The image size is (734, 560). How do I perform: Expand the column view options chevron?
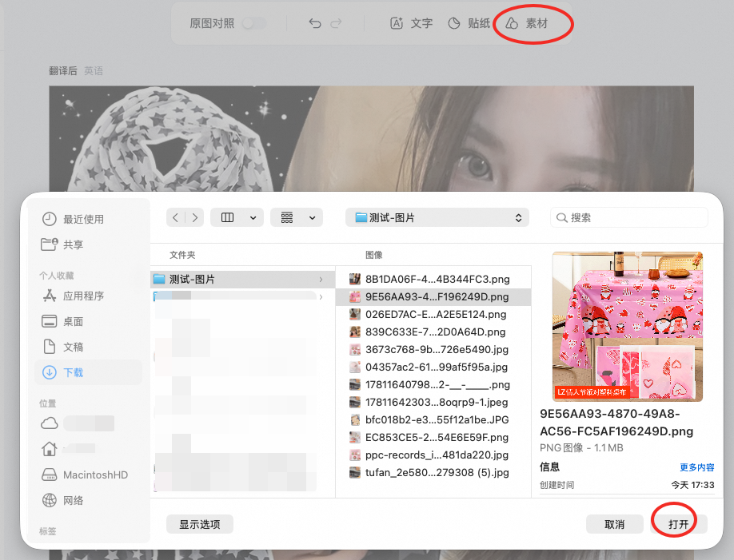(253, 217)
